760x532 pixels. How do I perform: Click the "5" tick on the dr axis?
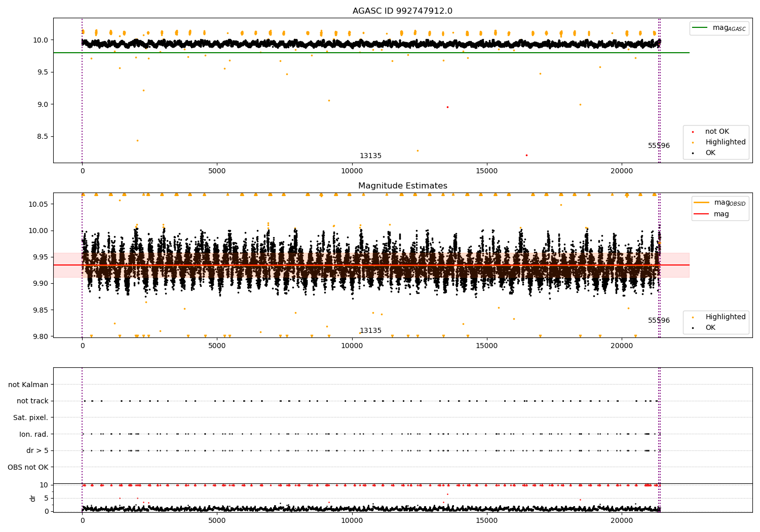pos(46,498)
